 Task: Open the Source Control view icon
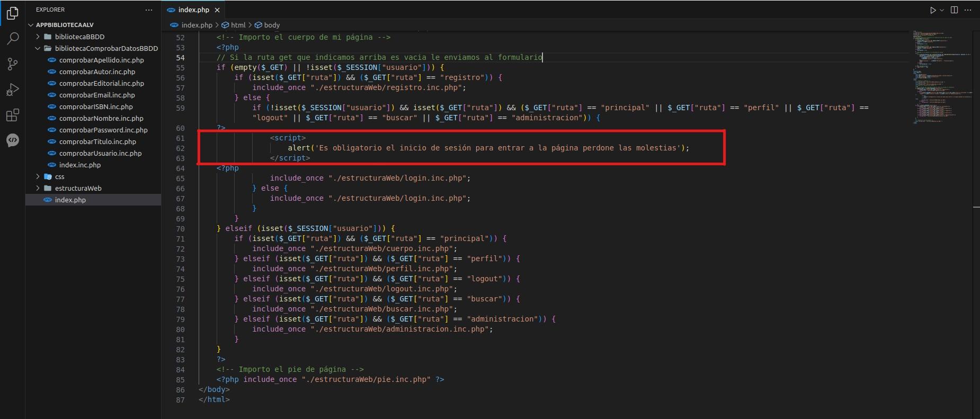point(12,64)
